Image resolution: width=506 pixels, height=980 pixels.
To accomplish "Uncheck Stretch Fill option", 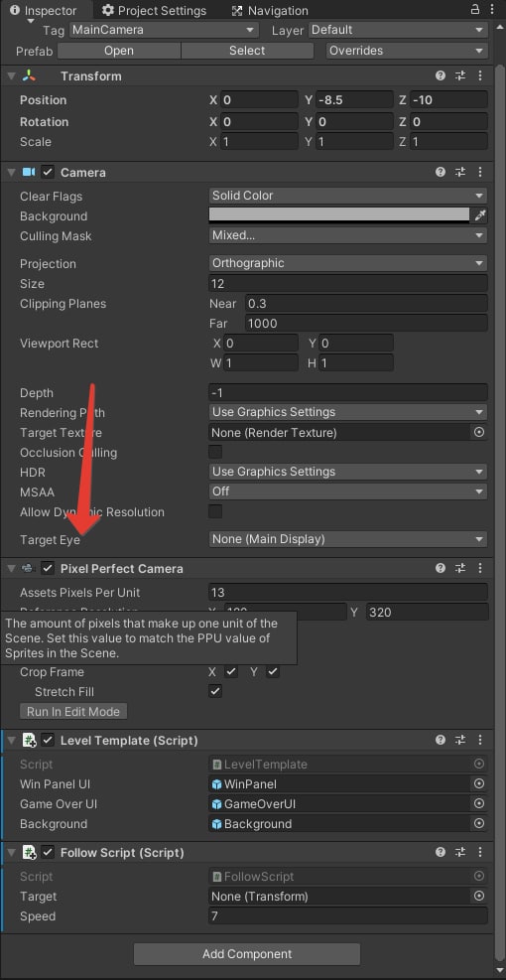I will click(x=215, y=691).
